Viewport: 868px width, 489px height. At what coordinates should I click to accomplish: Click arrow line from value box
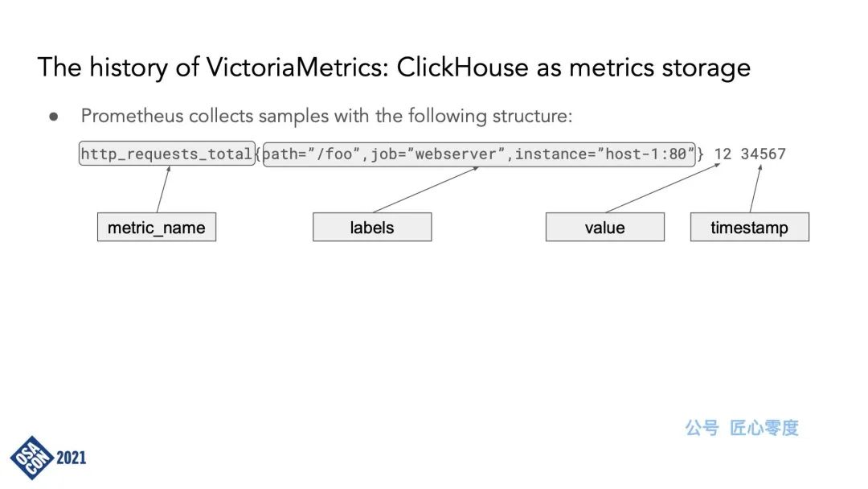point(662,187)
